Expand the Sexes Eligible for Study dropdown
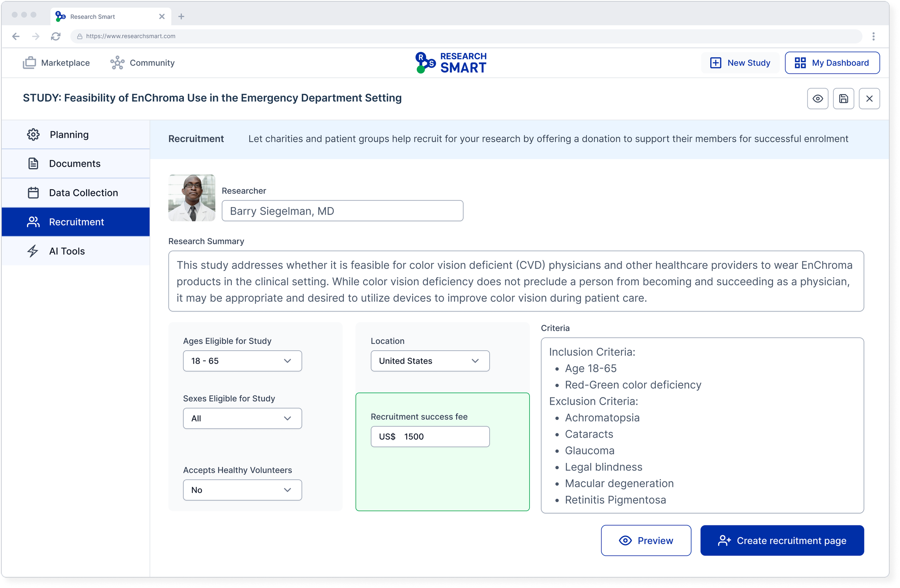 [242, 418]
